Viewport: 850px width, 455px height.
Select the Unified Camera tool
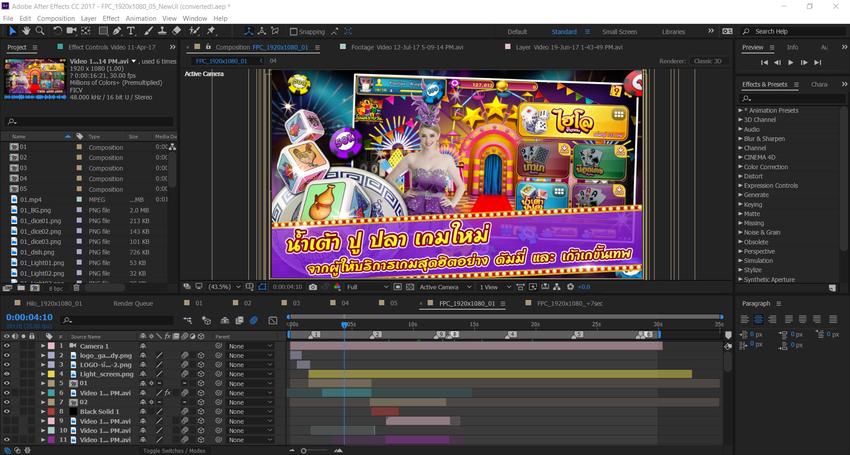click(x=72, y=31)
